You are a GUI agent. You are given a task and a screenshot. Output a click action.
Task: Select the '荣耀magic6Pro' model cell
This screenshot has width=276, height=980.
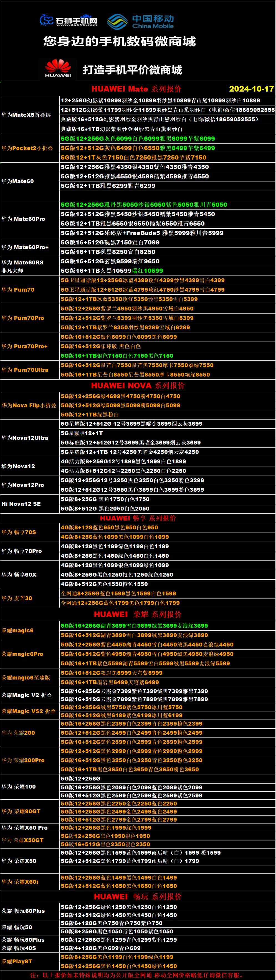pos(30,654)
